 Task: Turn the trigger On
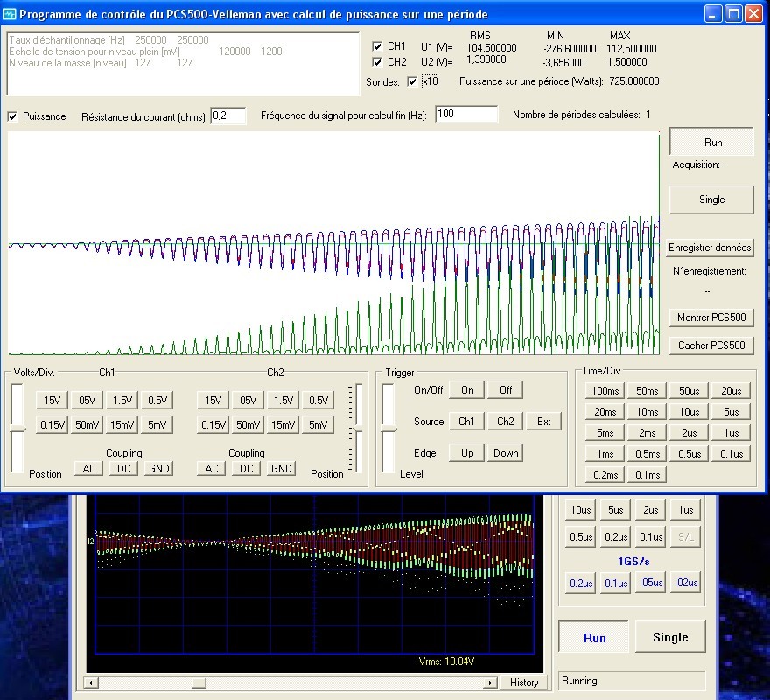click(467, 390)
